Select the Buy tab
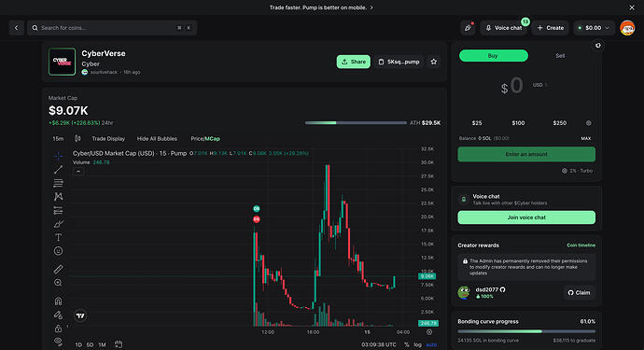 (x=494, y=55)
